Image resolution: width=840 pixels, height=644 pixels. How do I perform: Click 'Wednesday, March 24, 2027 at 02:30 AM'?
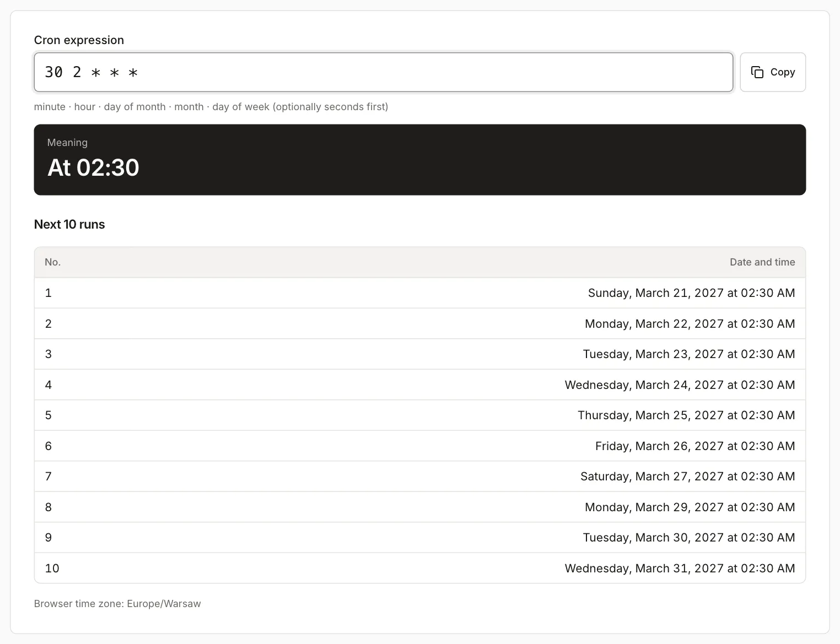pyautogui.click(x=680, y=385)
